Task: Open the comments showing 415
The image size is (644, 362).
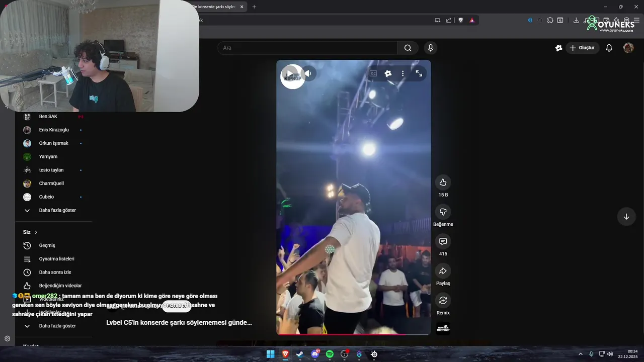Action: coord(443,242)
